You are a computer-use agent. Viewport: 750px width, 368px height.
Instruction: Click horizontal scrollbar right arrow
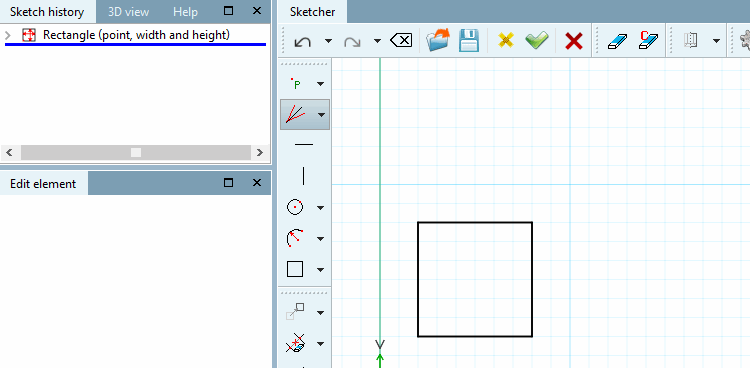pyautogui.click(x=259, y=153)
